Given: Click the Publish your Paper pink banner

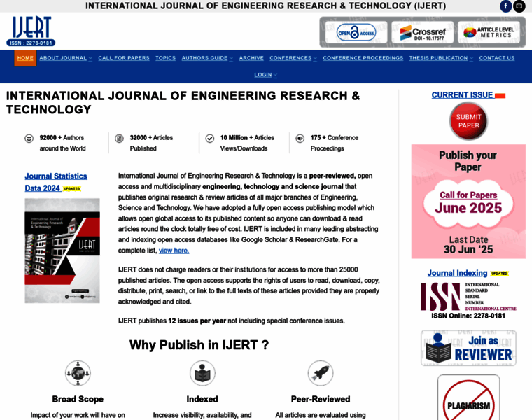Looking at the screenshot, I should coord(468,202).
